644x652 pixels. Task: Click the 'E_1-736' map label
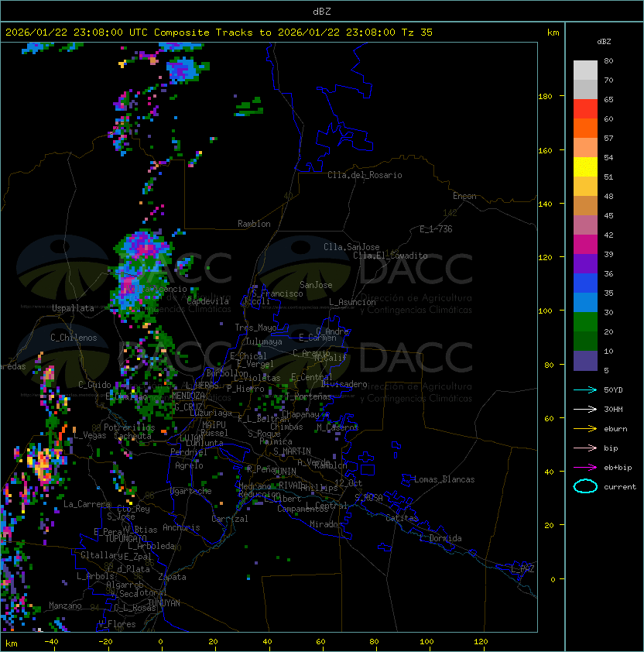point(436,229)
